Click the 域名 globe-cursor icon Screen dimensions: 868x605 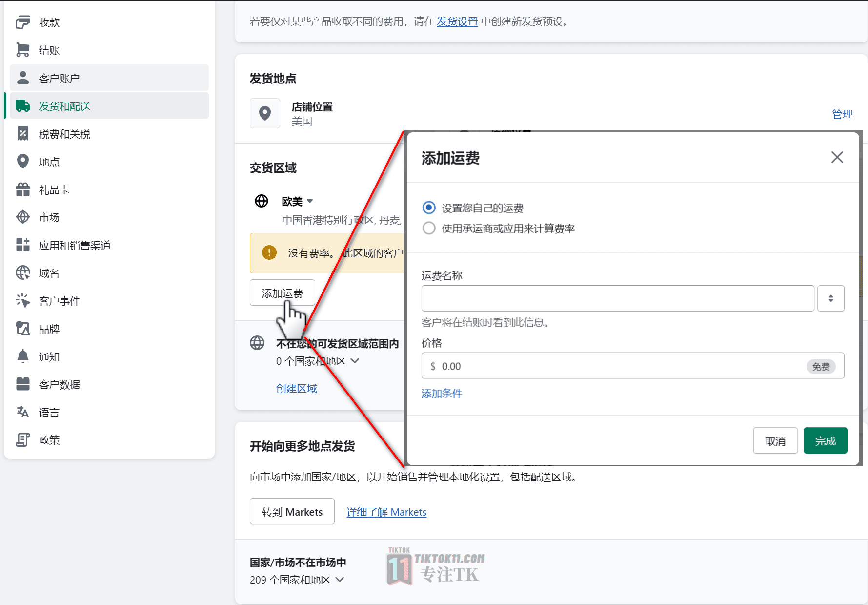(x=23, y=273)
